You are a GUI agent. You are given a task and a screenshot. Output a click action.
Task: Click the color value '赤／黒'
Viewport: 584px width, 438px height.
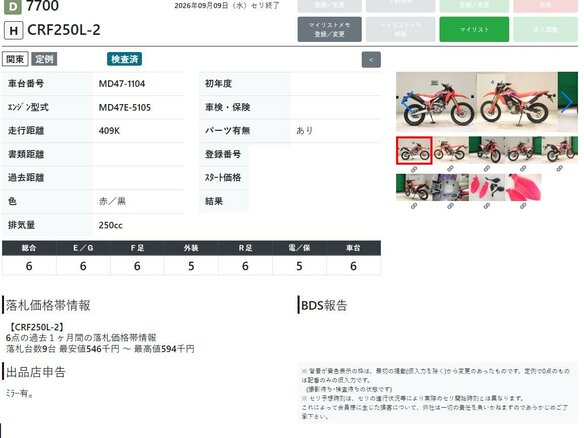pyautogui.click(x=112, y=201)
